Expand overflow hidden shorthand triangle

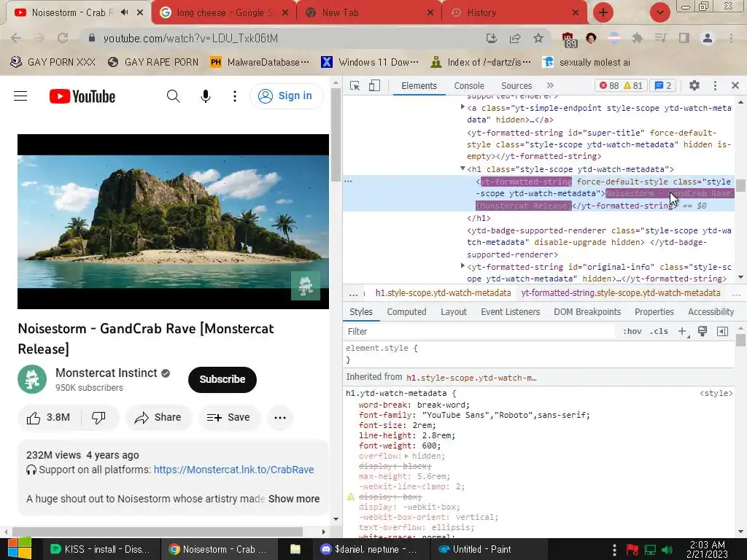406,456
